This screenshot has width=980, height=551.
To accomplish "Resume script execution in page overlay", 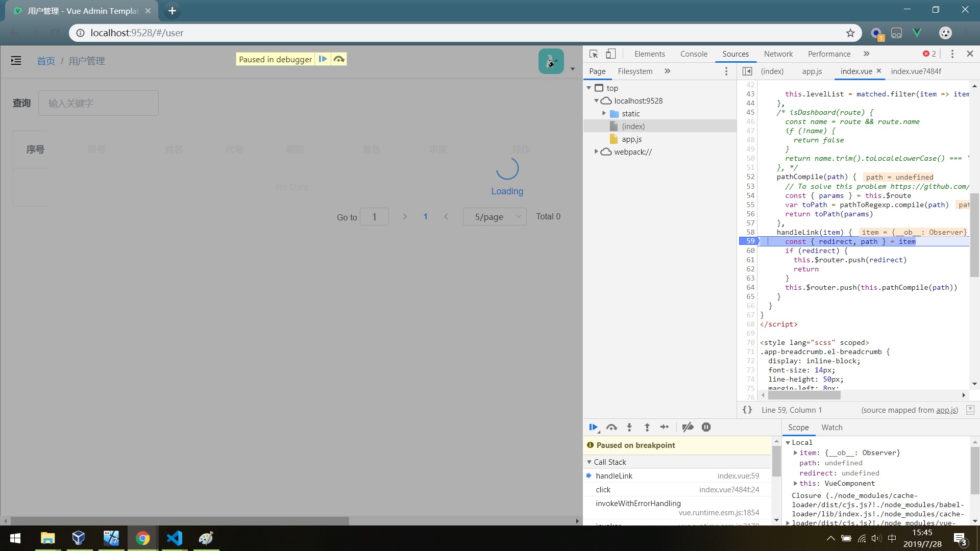I will point(323,59).
